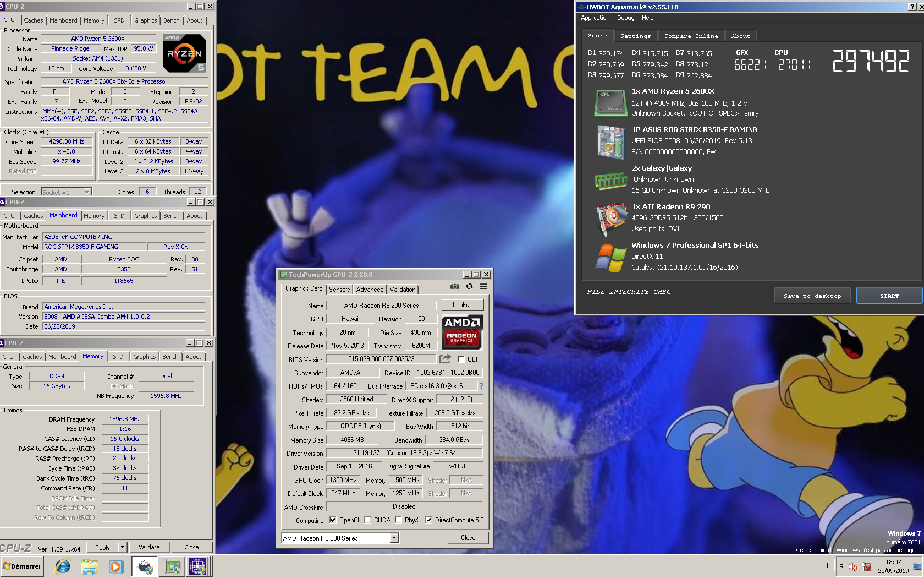
Task: Click motherboard icon in Aquamark
Action: click(610, 141)
